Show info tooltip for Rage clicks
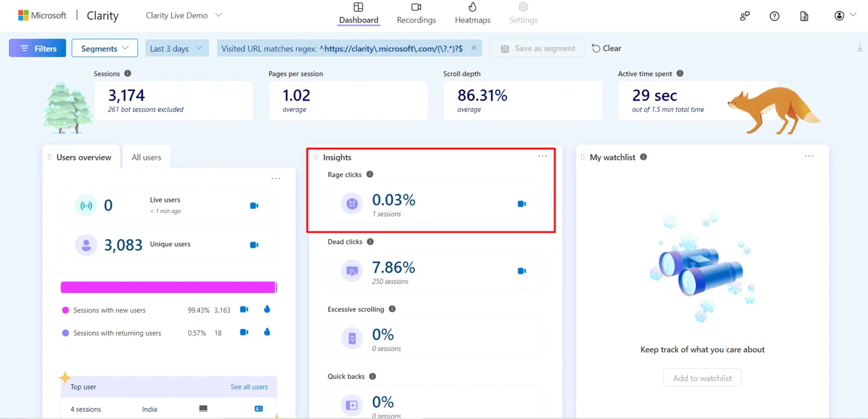Image resolution: width=868 pixels, height=419 pixels. (369, 175)
